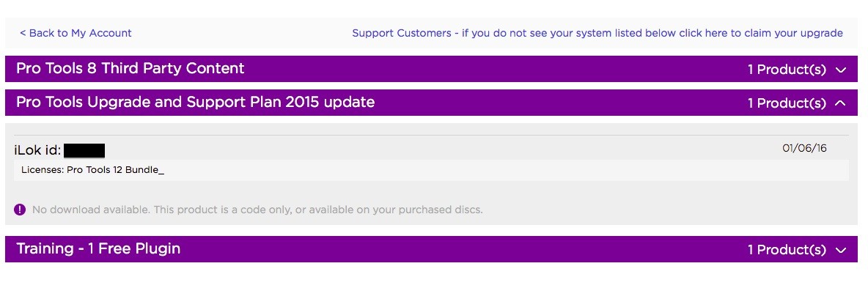Screen dimensions: 868x288
Task: Click the left arrow before Back to My Account
Action: coord(23,33)
